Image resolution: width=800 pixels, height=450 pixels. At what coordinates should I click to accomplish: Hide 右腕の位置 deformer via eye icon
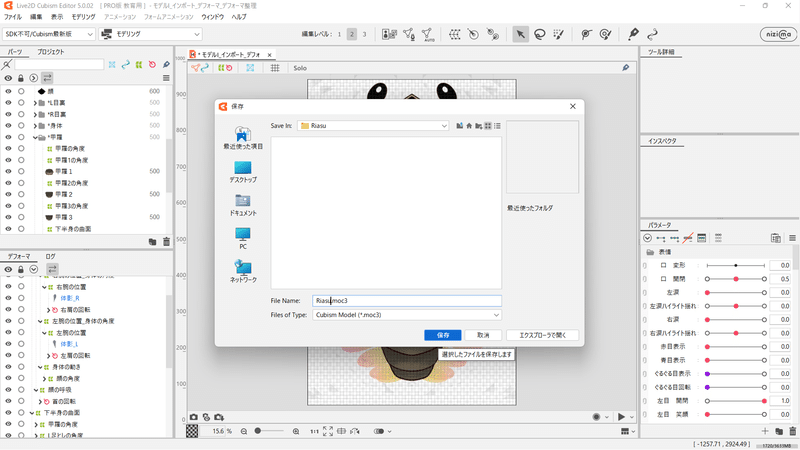(x=8, y=287)
